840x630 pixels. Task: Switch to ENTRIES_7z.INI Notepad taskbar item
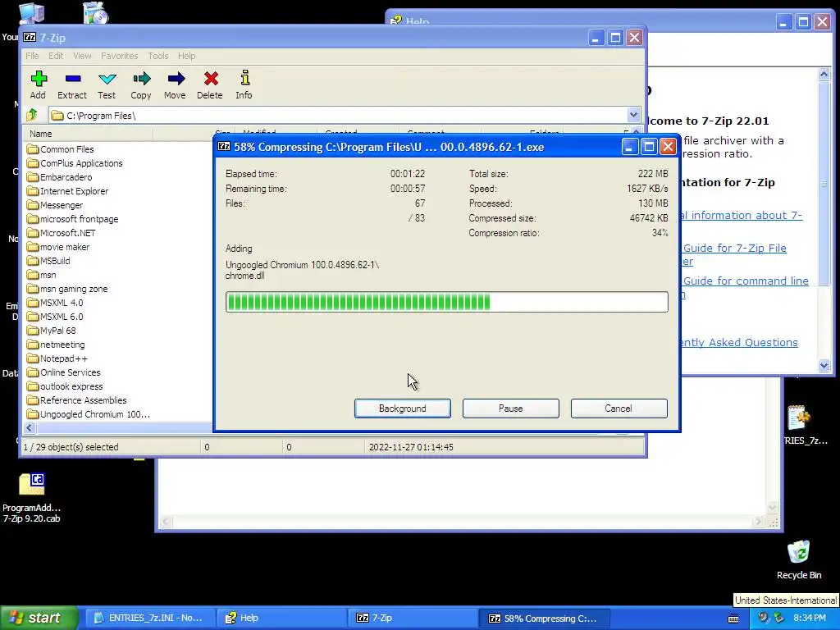(x=149, y=619)
